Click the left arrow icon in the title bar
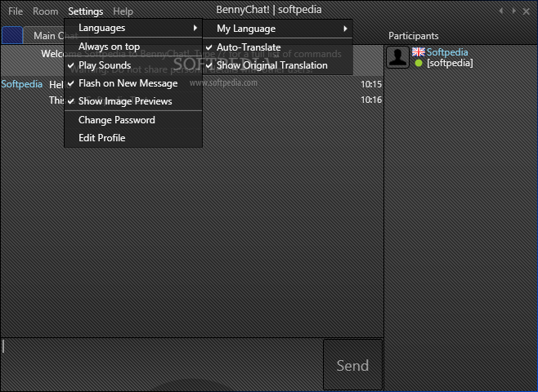Image resolution: width=538 pixels, height=392 pixels. click(x=501, y=11)
